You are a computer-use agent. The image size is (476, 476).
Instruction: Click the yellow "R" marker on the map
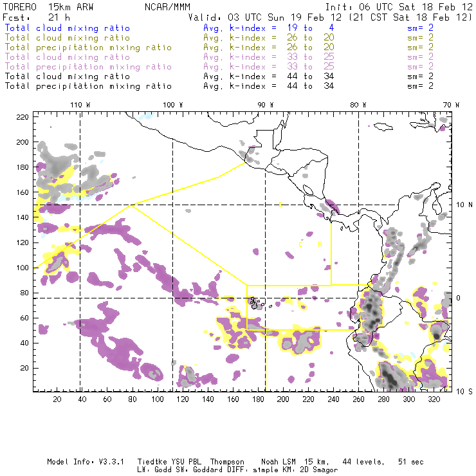[320, 244]
